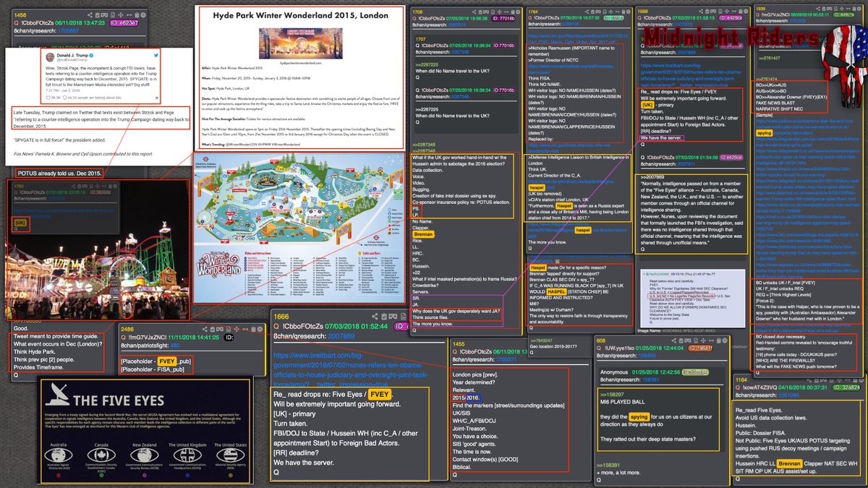The image size is (868, 488).
Task: Click 'Think Hyde Park.' line
Action: point(35,352)
